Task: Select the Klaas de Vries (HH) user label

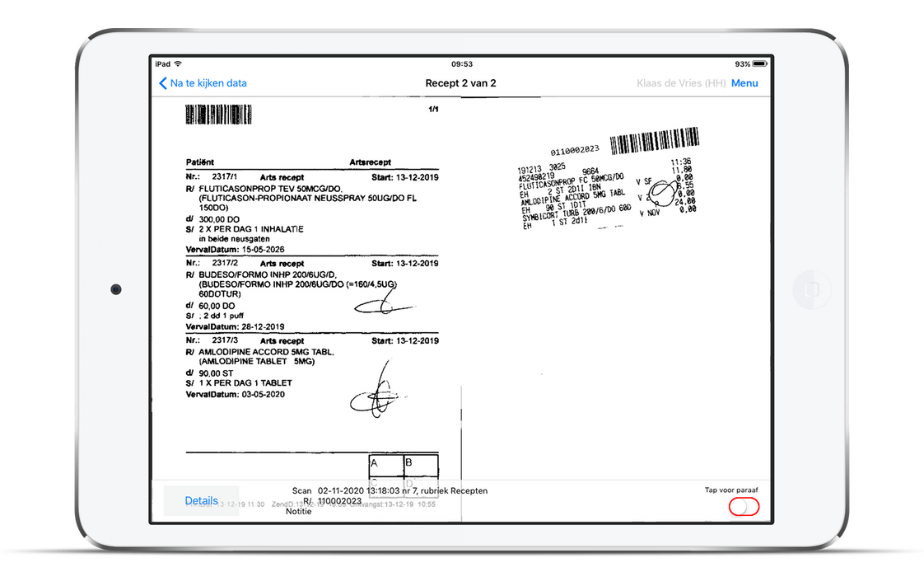Action: point(681,83)
